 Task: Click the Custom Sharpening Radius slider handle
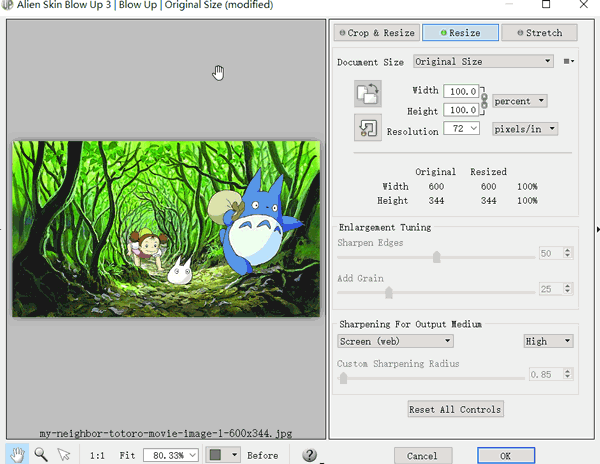343,378
